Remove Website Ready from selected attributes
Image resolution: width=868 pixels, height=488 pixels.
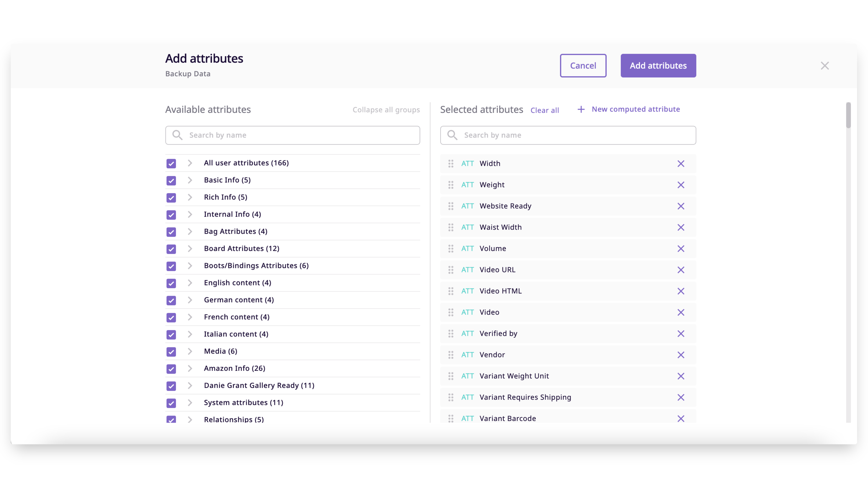tap(681, 206)
